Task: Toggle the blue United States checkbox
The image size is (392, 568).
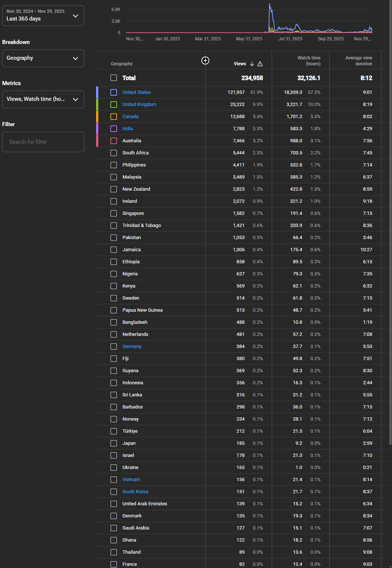Action: (x=114, y=92)
